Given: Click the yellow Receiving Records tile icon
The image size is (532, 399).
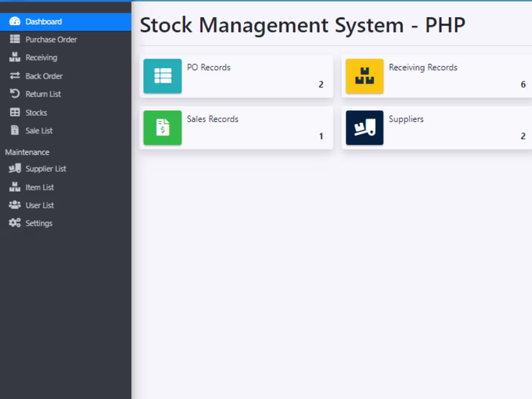Looking at the screenshot, I should pos(365,76).
